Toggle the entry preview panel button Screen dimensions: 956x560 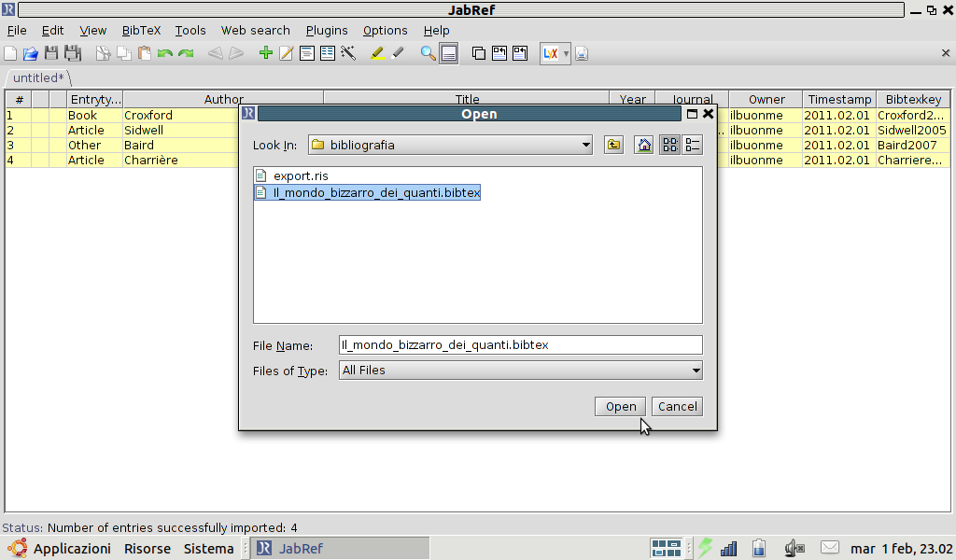point(449,53)
